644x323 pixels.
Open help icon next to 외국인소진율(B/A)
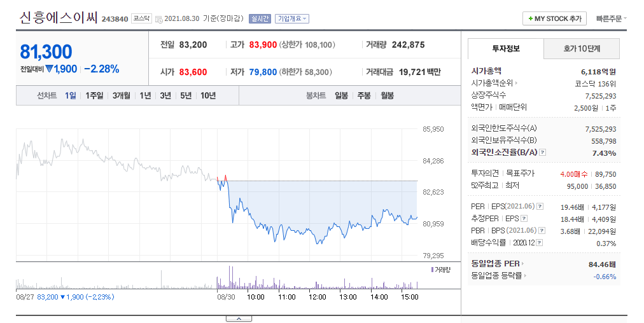pyautogui.click(x=543, y=152)
